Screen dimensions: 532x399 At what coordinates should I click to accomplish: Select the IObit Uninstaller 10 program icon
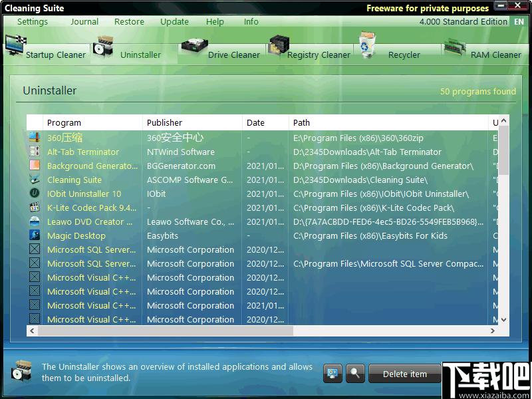[35, 194]
